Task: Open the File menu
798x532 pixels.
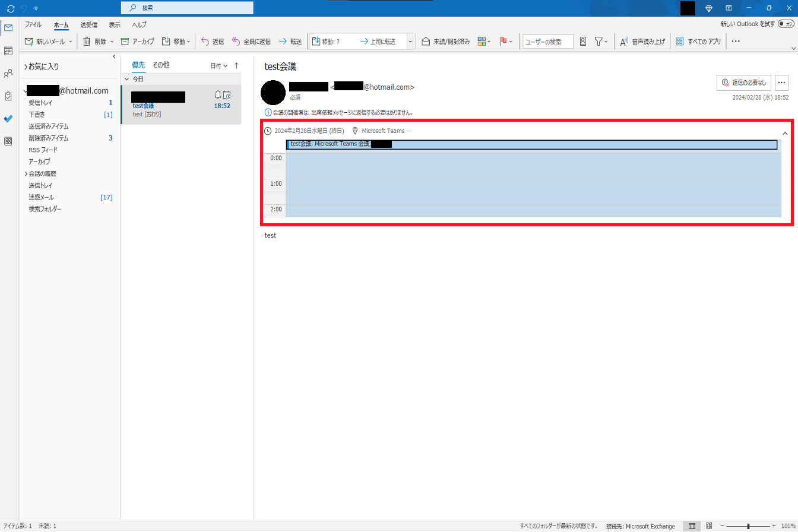Action: pos(33,25)
